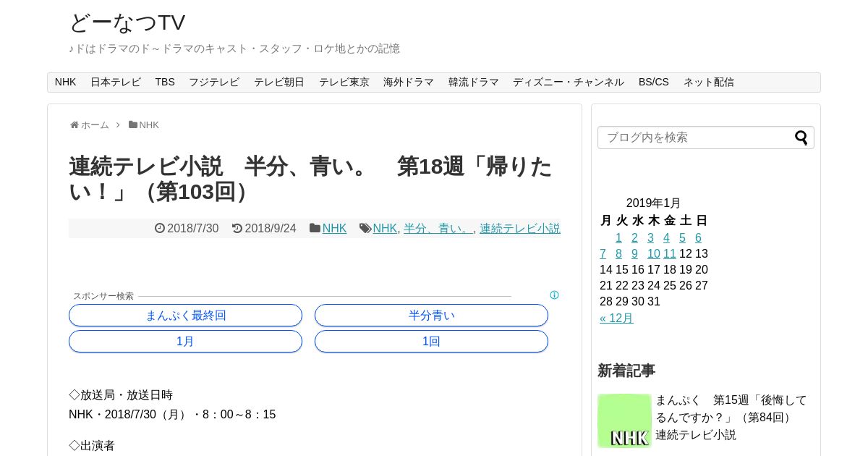Go to ディズニー・チャンネル category
Screen dimensions: 868x456
click(569, 83)
